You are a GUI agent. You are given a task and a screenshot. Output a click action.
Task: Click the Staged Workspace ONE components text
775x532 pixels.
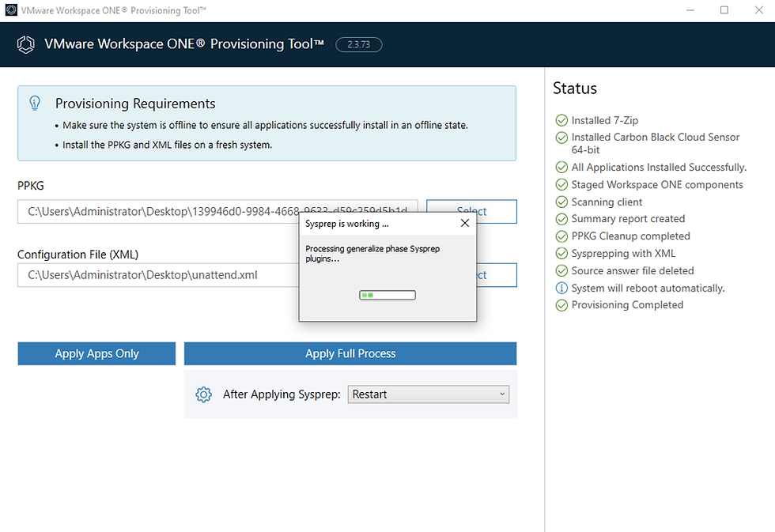point(657,184)
